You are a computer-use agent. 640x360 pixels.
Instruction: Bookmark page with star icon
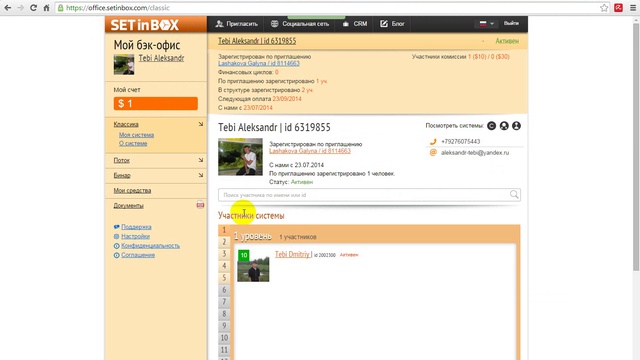coord(604,8)
